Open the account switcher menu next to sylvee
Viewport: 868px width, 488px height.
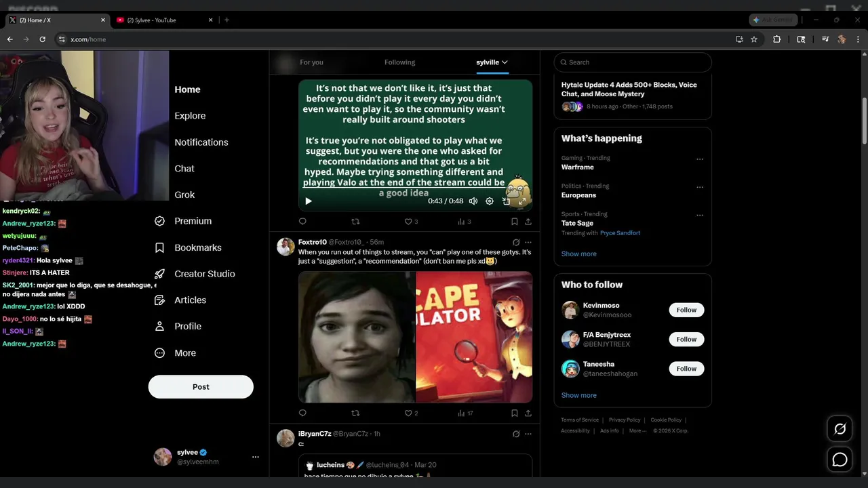(256, 457)
